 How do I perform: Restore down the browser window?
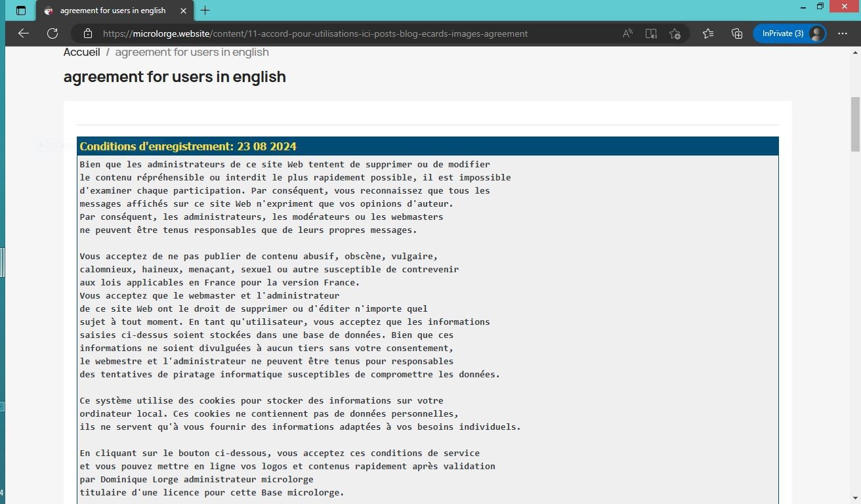(x=820, y=7)
